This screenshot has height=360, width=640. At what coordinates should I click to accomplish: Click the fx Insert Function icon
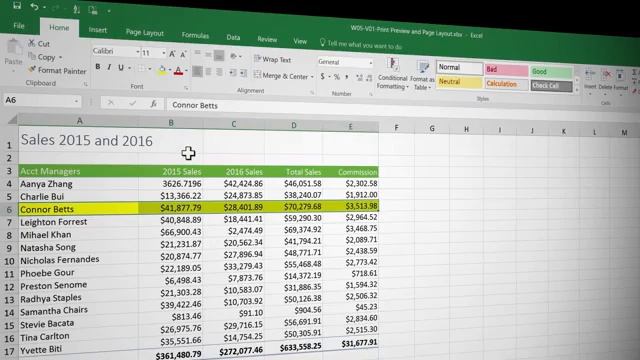click(153, 104)
